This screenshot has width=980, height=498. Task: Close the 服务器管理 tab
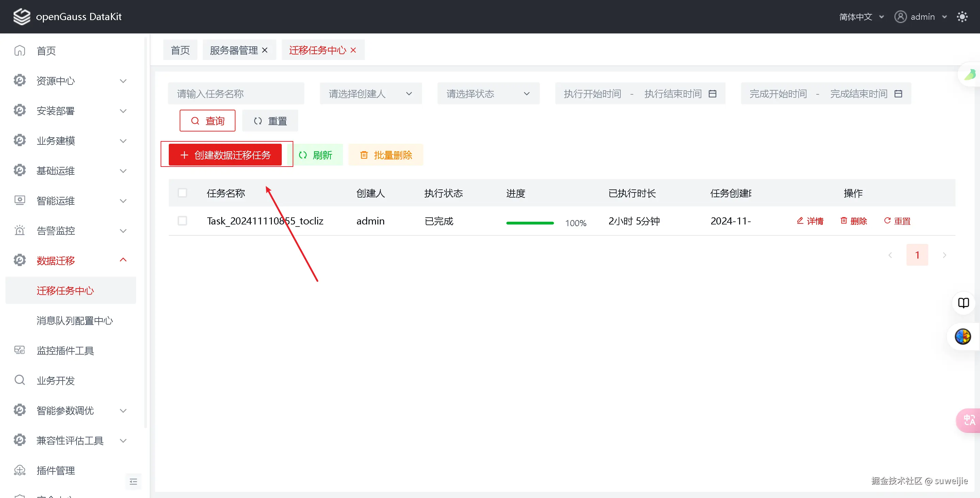tap(265, 50)
